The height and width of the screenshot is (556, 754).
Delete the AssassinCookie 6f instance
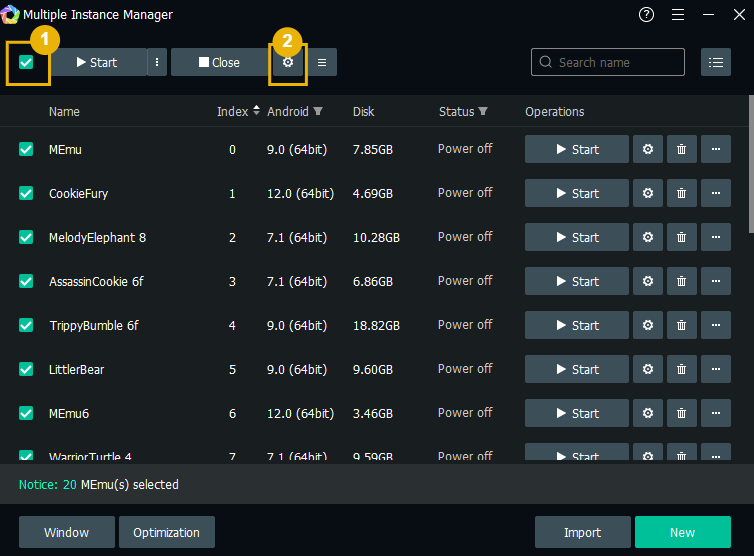pos(681,281)
